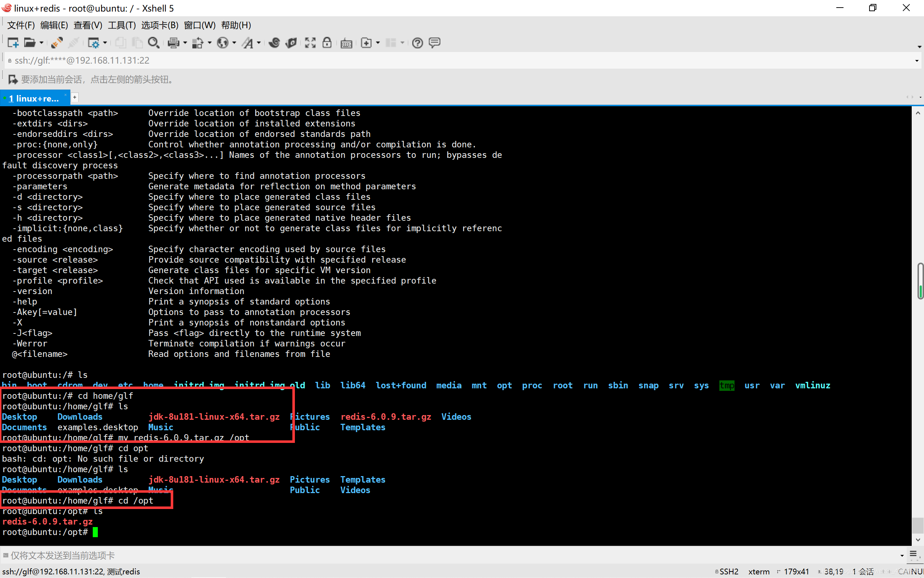Toggle fullscreen mode icon

(310, 43)
